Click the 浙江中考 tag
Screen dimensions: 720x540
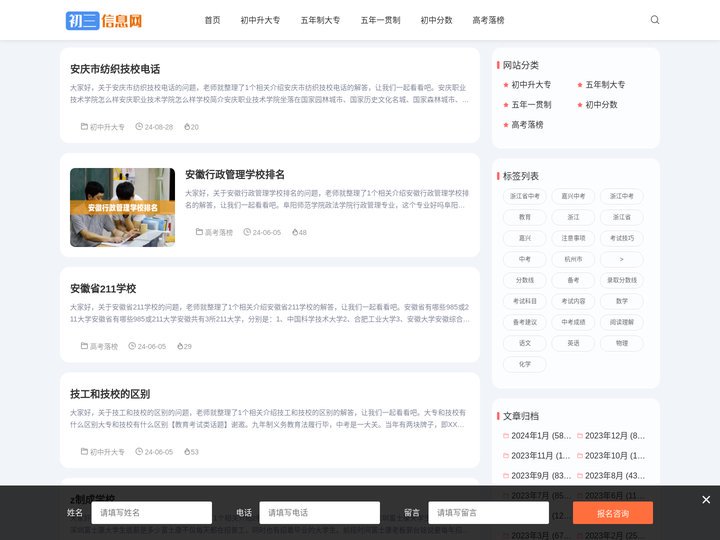622,196
